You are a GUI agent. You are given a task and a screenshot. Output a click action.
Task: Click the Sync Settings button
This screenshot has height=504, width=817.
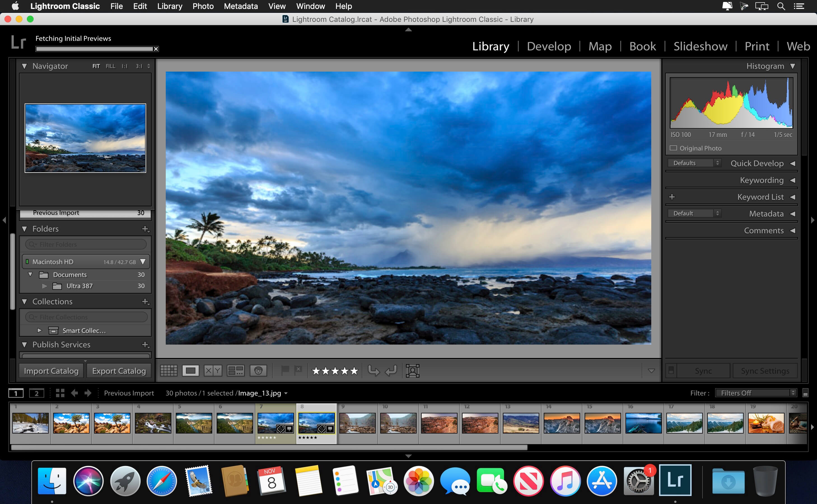coord(765,371)
